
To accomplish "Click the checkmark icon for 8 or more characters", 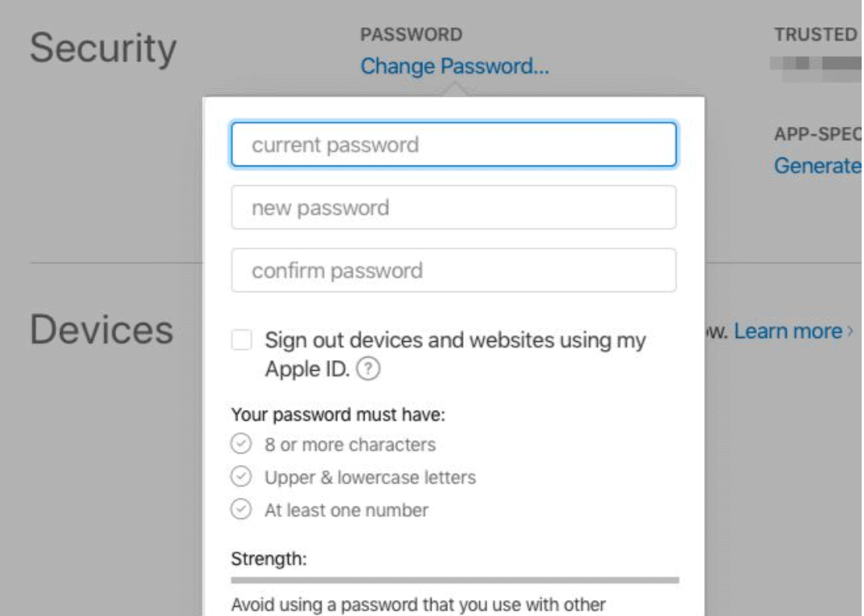I will [x=241, y=443].
